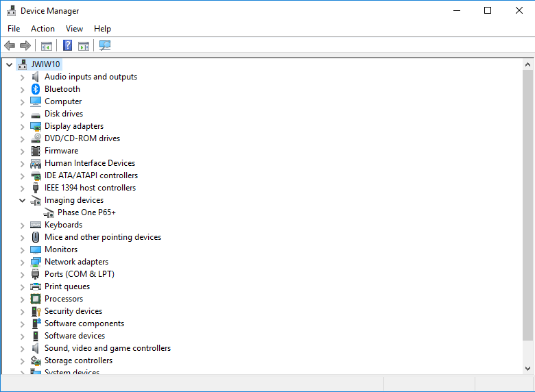The width and height of the screenshot is (535, 392).
Task: Select the Print queues label
Action: [x=67, y=286]
